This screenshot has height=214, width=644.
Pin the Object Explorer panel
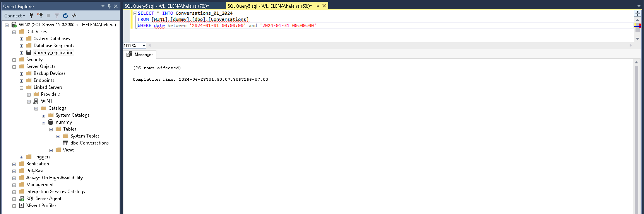coord(109,6)
